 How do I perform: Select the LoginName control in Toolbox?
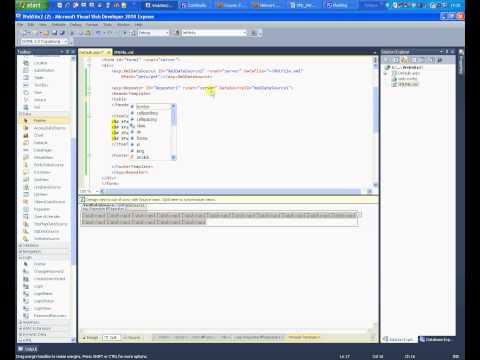(x=43, y=293)
